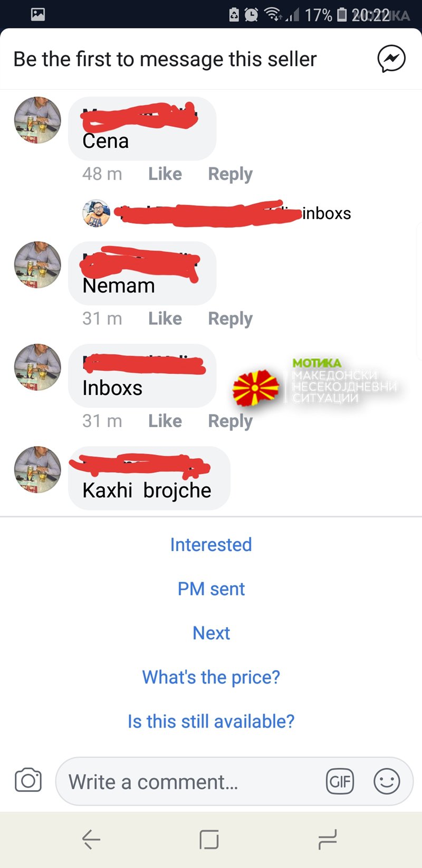
Task: Choose the "Interested" quick reply
Action: click(x=211, y=544)
